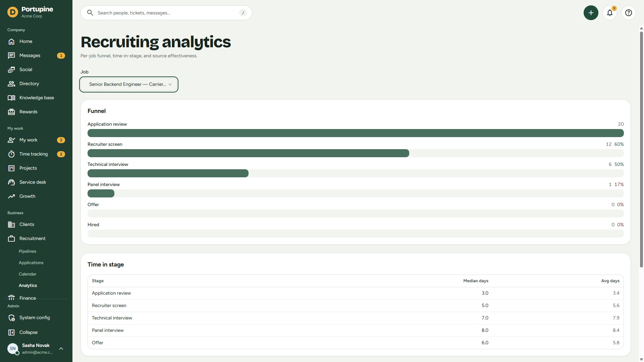The width and height of the screenshot is (644, 362).
Task: Click the Social sidebar icon
Action: [11, 70]
